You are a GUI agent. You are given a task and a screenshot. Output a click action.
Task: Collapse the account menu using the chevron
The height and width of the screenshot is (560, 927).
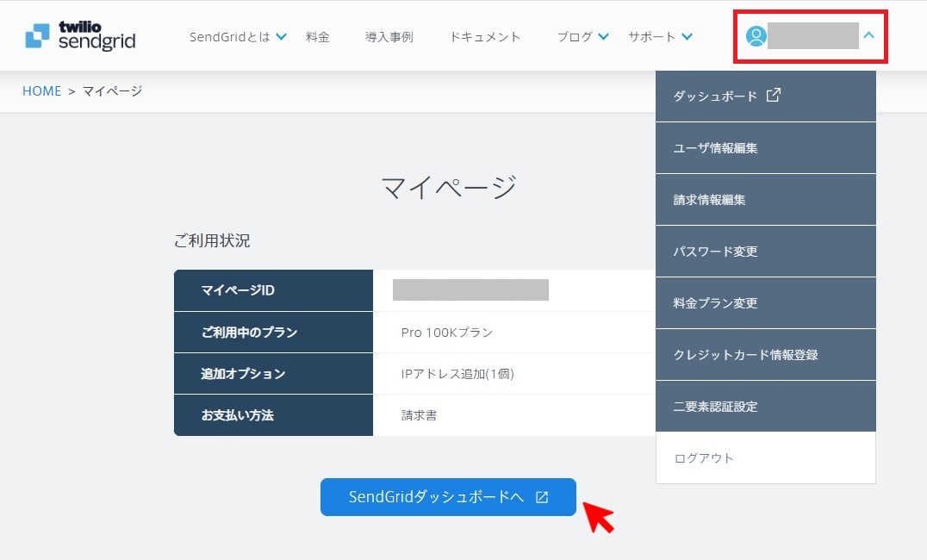point(870,35)
